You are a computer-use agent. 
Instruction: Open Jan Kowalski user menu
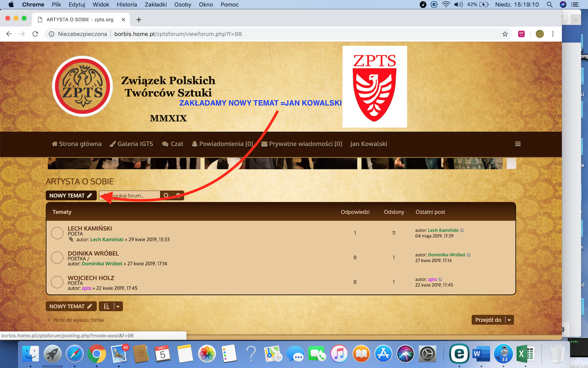pyautogui.click(x=369, y=144)
